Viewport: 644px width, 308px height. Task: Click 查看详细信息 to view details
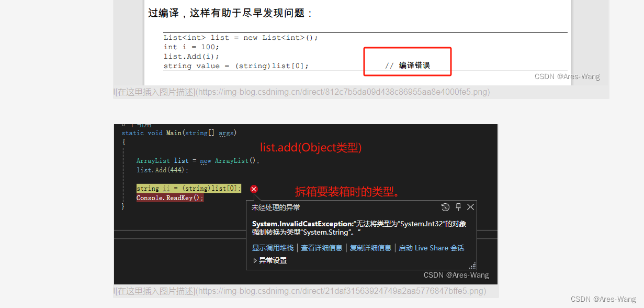tap(321, 248)
